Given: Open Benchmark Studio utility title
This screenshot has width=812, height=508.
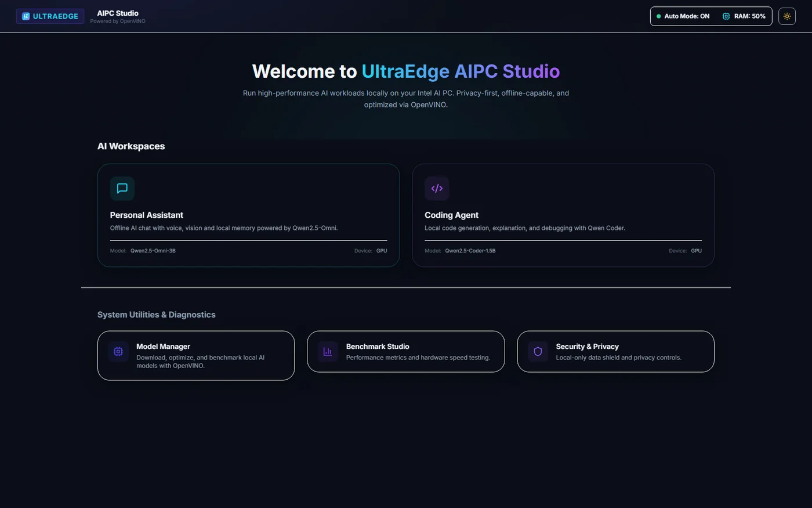Looking at the screenshot, I should (378, 347).
